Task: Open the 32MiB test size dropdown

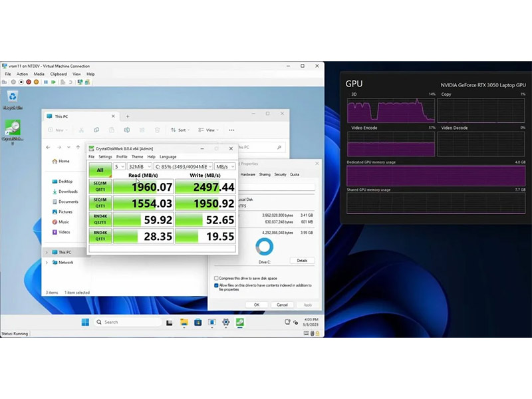Action: point(140,167)
